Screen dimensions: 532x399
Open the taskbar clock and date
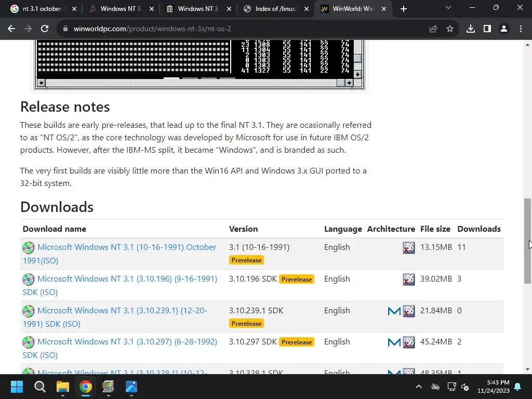494,387
